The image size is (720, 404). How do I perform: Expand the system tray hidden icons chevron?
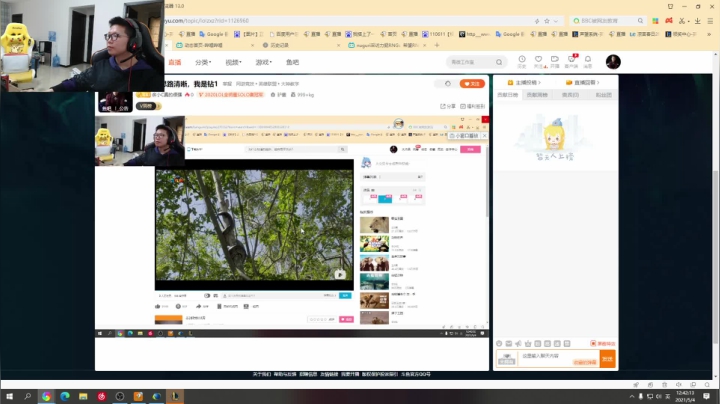[x=632, y=396]
